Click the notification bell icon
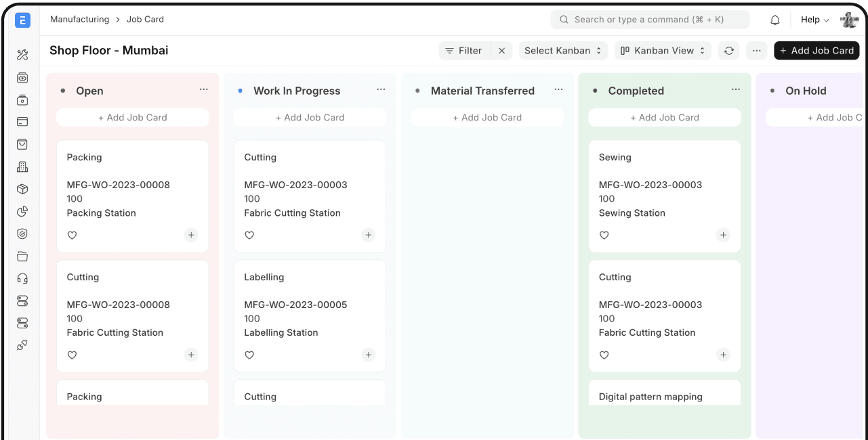Screen dimensions: 868x440 click(x=774, y=20)
